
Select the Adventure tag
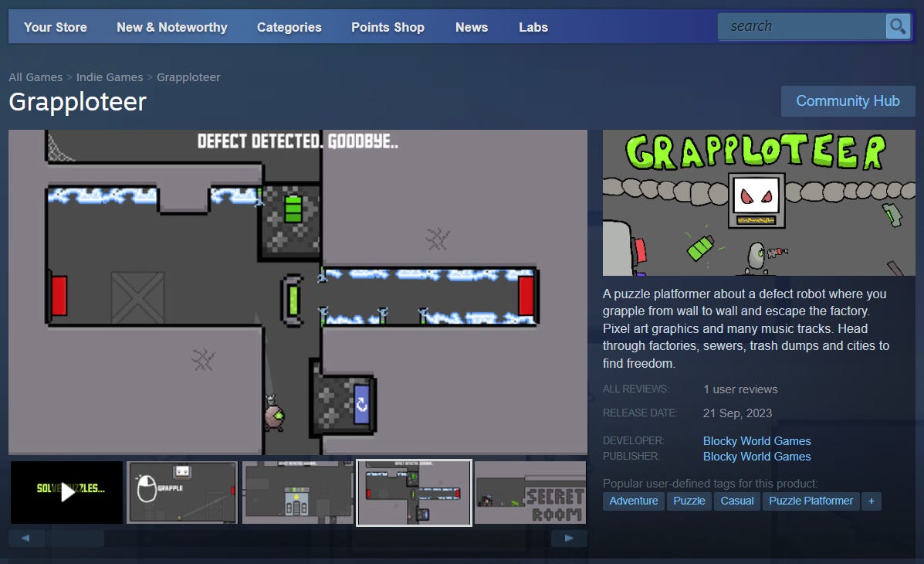[x=634, y=501]
